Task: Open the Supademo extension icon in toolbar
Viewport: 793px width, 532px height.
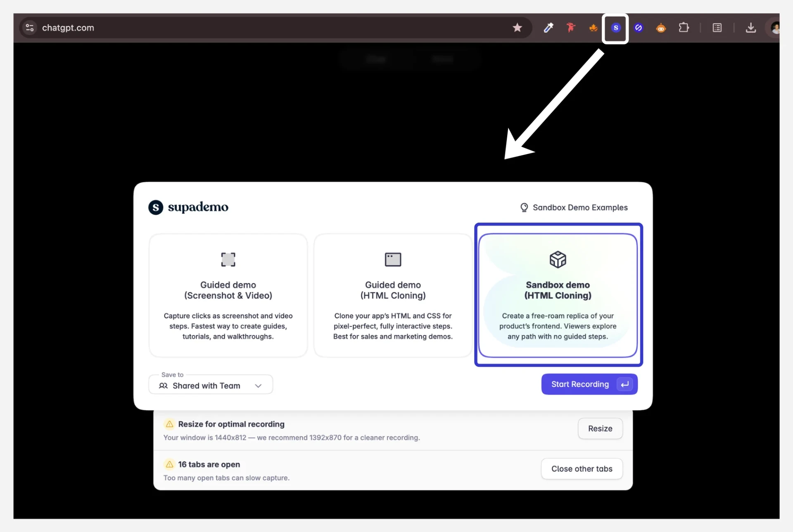Action: pyautogui.click(x=615, y=28)
